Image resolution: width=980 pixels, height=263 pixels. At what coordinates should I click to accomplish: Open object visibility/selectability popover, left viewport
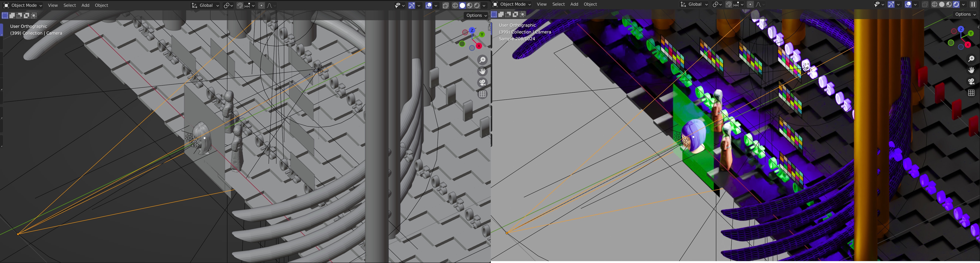coord(400,5)
